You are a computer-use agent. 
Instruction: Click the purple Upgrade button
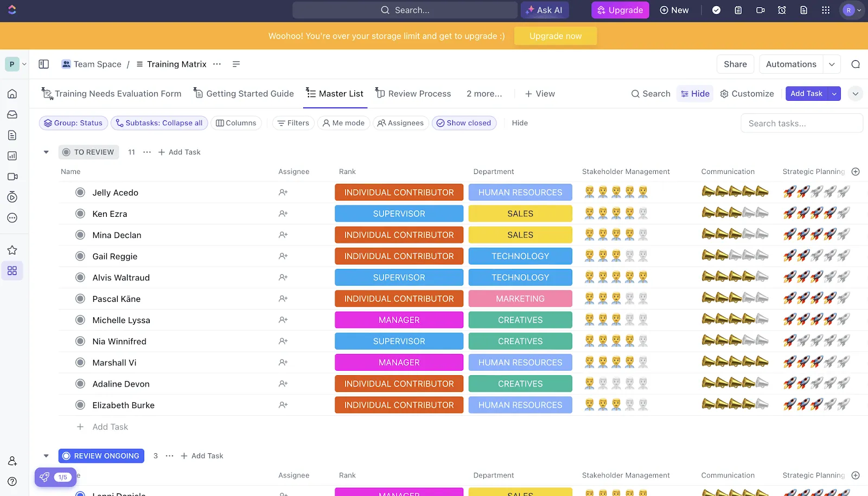620,10
